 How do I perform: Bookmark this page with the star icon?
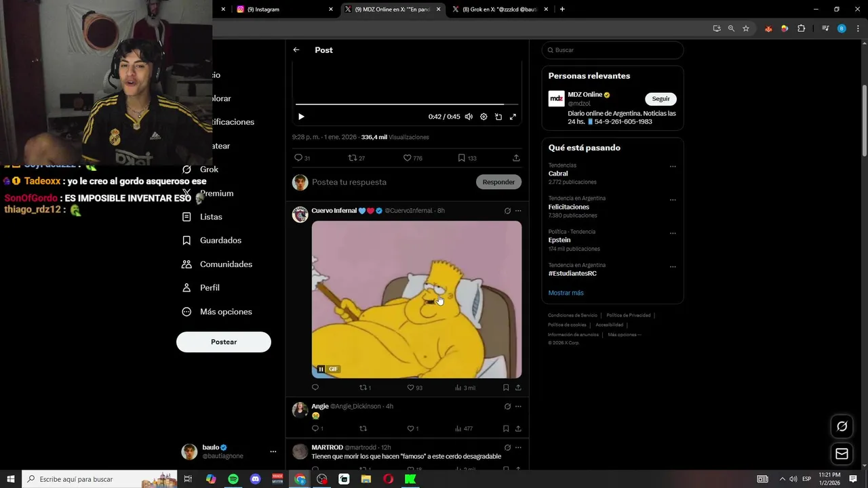click(746, 28)
